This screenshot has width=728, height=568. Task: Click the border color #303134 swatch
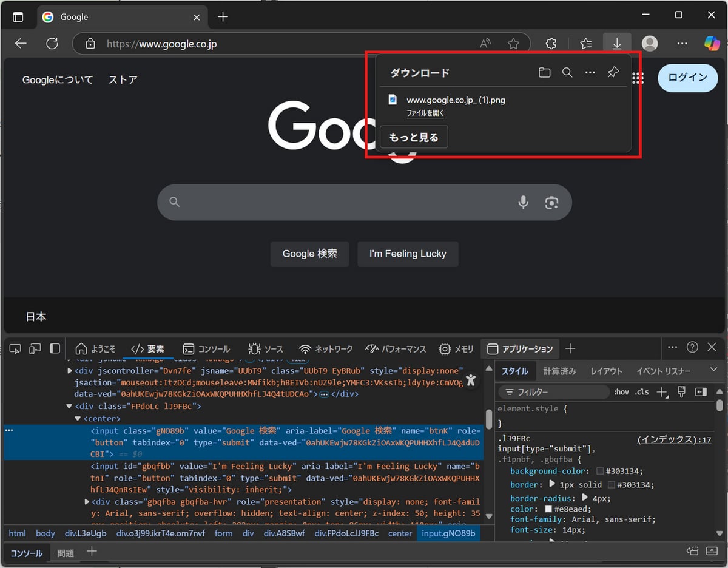pos(612,484)
